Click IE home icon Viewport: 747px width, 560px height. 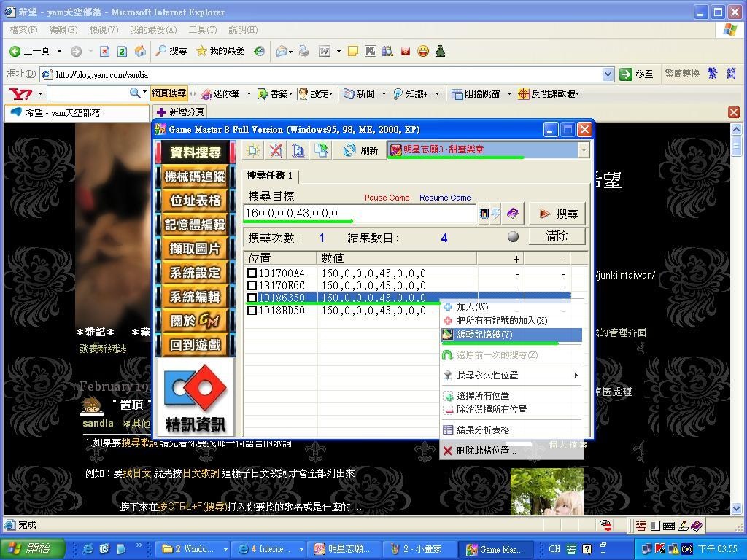140,51
